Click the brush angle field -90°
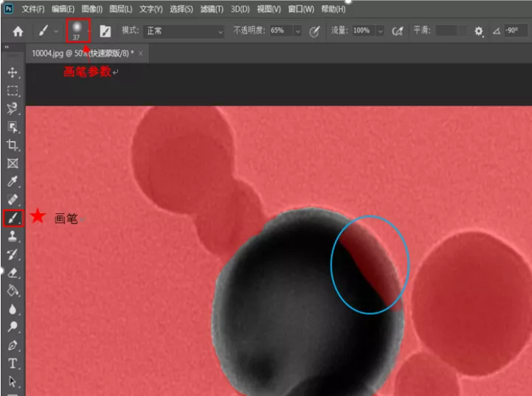532x396 pixels. [x=516, y=30]
